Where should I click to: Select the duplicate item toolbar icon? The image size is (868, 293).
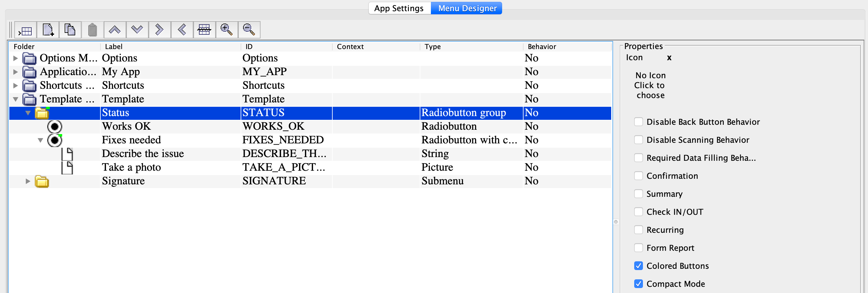(x=70, y=29)
